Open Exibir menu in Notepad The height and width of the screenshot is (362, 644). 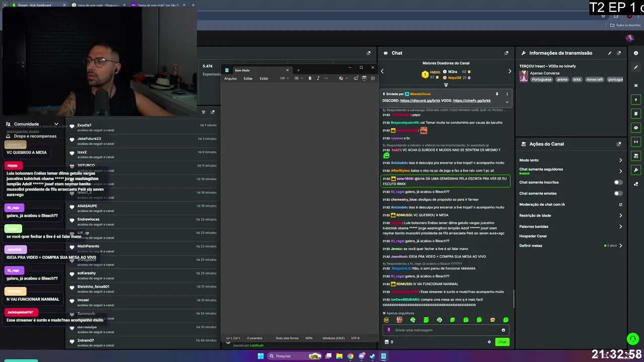pyautogui.click(x=264, y=78)
